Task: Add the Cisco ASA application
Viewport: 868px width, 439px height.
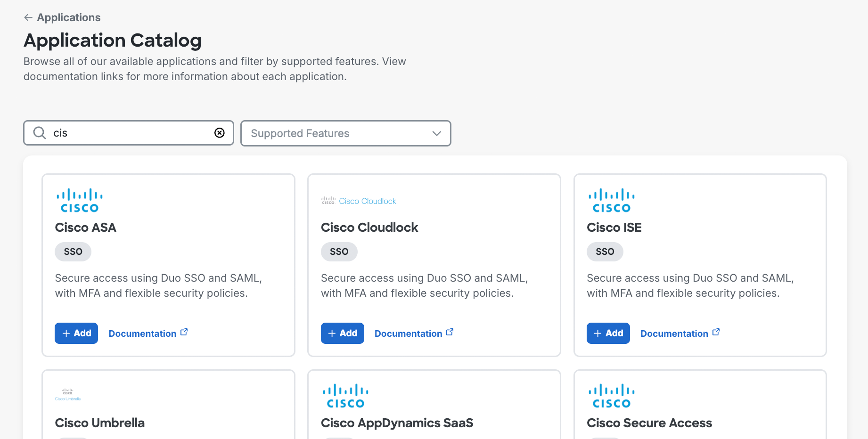Action: click(76, 333)
